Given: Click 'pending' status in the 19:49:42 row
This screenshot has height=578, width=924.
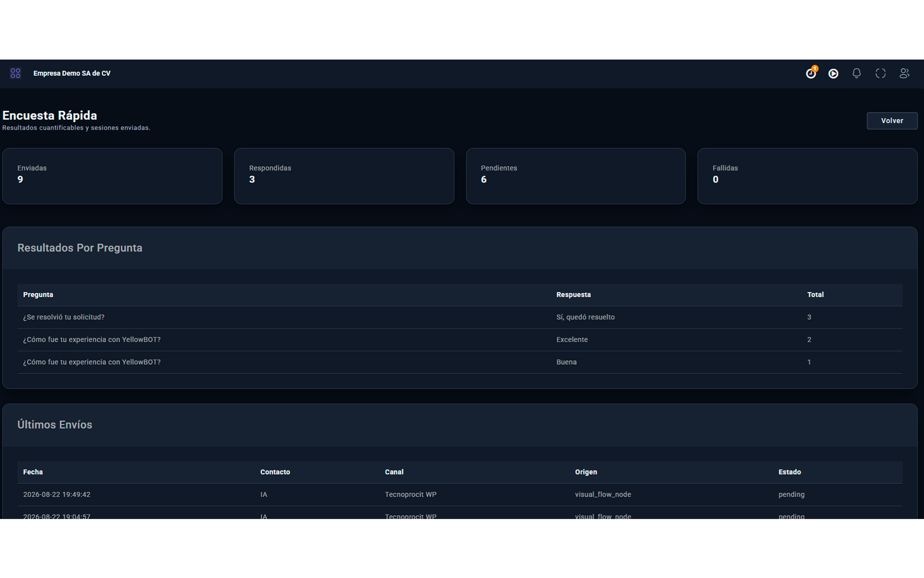Looking at the screenshot, I should (791, 495).
